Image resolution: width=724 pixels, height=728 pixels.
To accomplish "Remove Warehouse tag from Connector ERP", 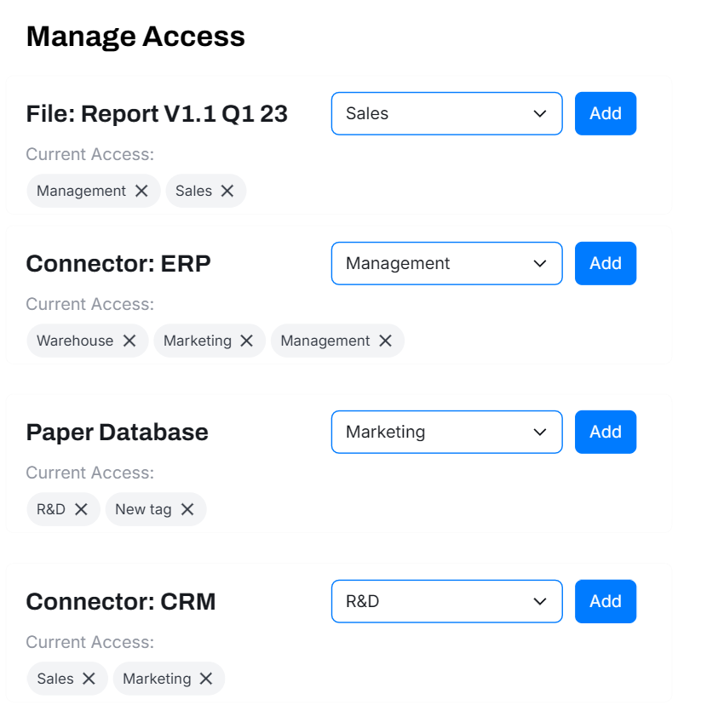I will tap(129, 341).
